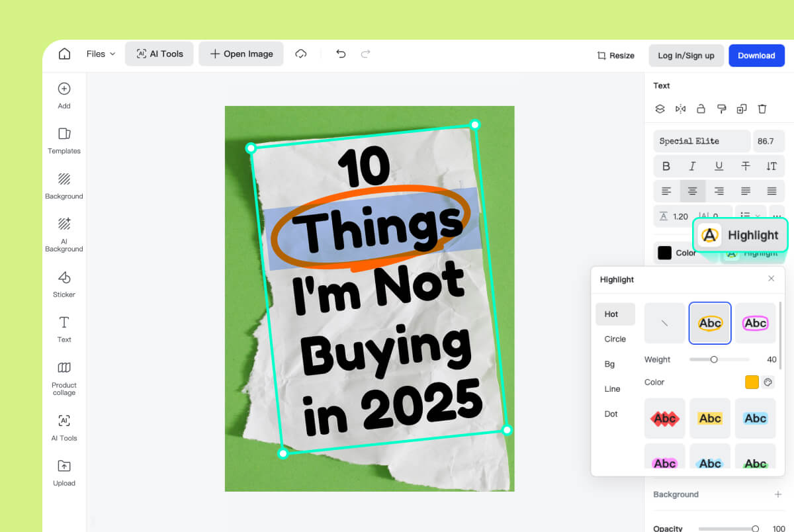Viewport: 794px width, 532px height.
Task: Click the delete trash icon
Action: (x=762, y=109)
